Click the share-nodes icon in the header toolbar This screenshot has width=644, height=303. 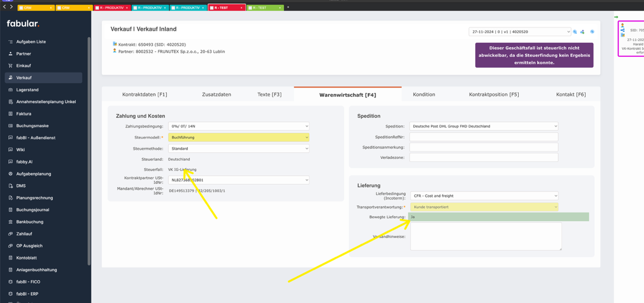pyautogui.click(x=582, y=32)
